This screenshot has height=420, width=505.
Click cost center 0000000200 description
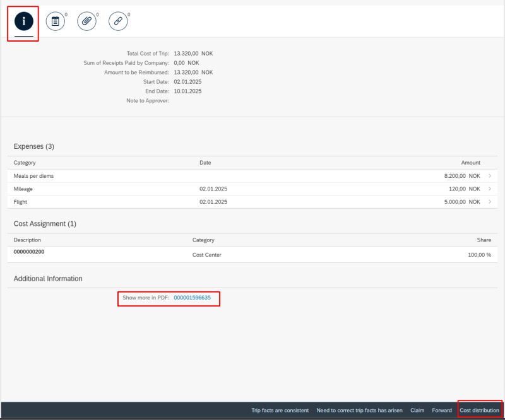point(29,252)
